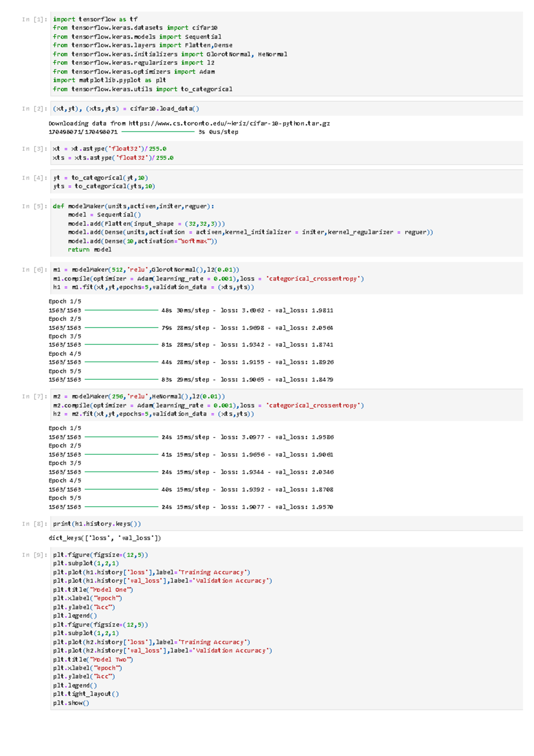Screen dimensions: 534x756
Task: Click Epoch 1/5 progress bar under cell 6
Action: 121,310
